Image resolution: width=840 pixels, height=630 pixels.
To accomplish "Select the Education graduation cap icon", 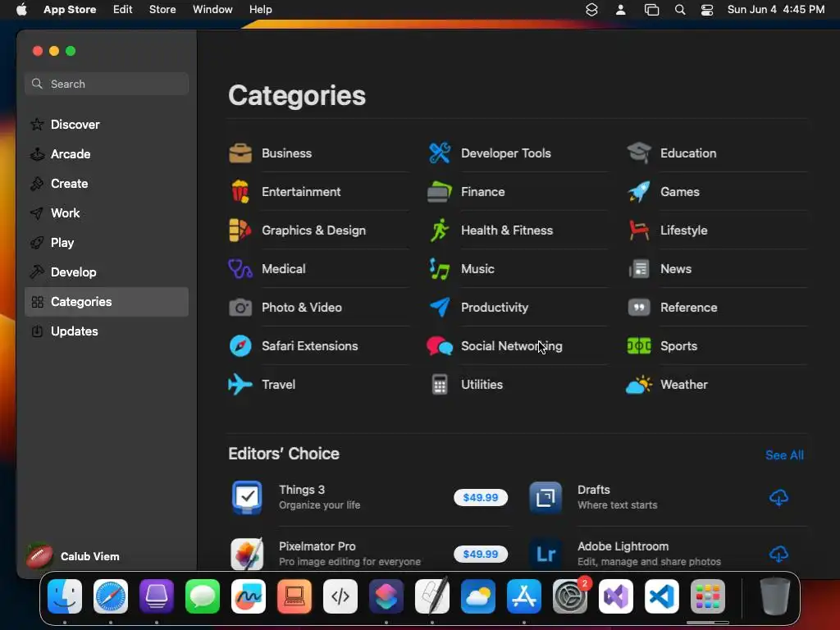I will tap(638, 153).
